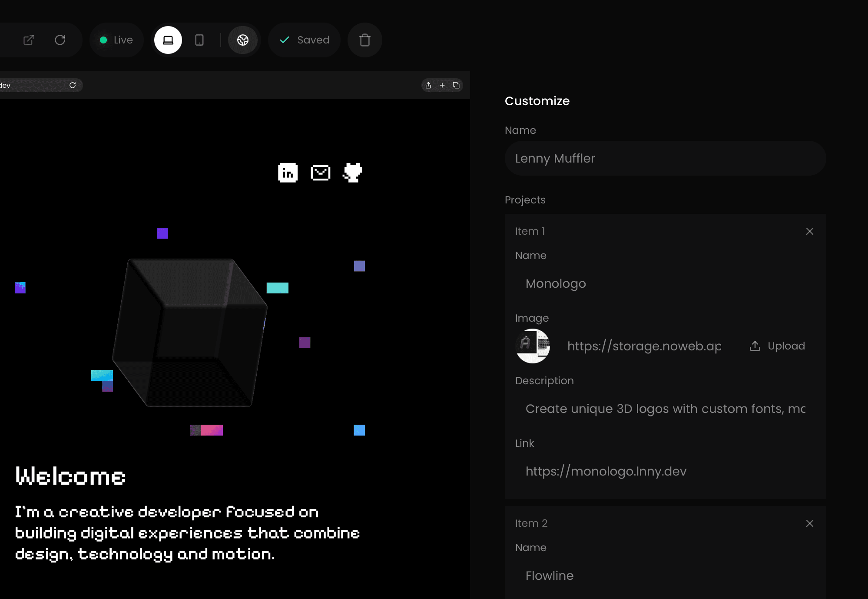Open site in new tab icon
The height and width of the screenshot is (599, 868).
pos(29,40)
